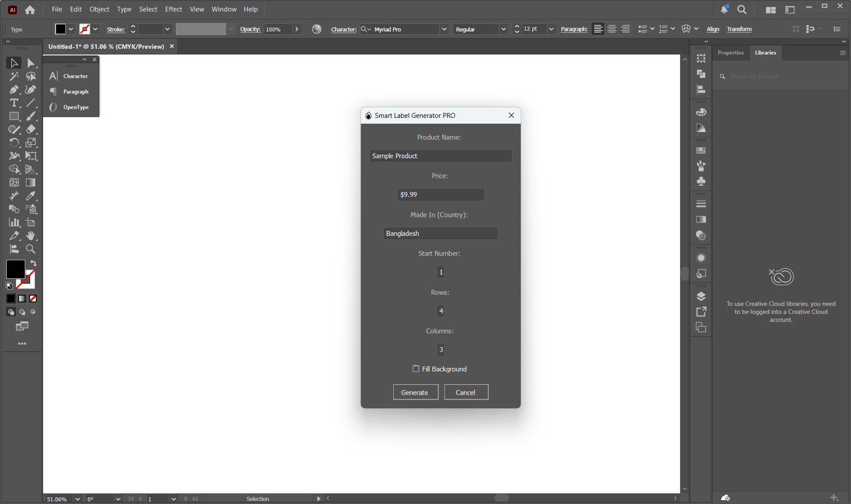Select the Type tool in toolbar
This screenshot has width=851, height=504.
click(x=14, y=103)
